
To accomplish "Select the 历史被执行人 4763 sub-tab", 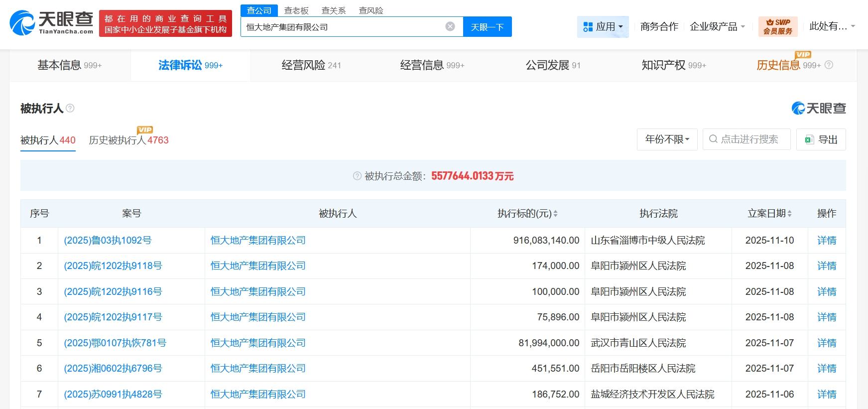I will tap(128, 140).
